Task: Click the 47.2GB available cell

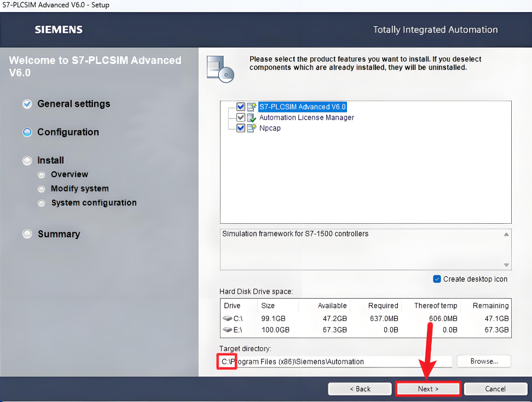Action: pos(334,319)
